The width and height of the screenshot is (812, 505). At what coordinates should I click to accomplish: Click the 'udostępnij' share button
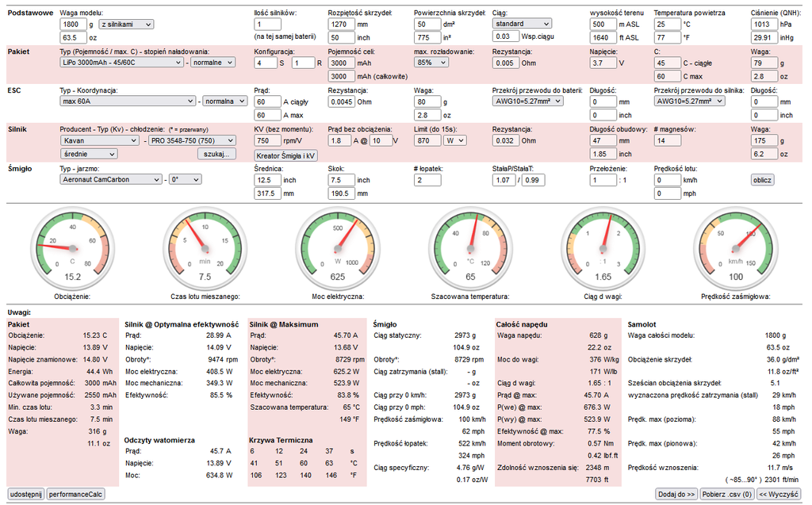(25, 494)
